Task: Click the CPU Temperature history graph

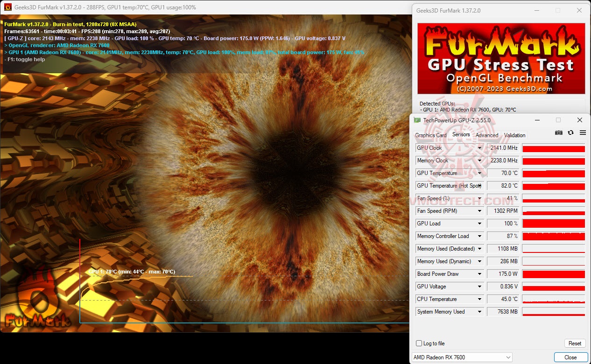Action: point(554,299)
